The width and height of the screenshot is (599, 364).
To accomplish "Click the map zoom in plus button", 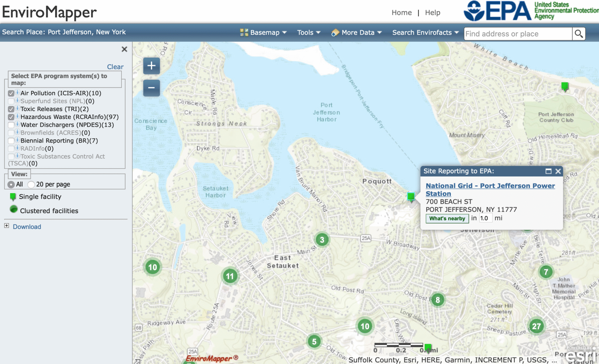I will [x=151, y=65].
